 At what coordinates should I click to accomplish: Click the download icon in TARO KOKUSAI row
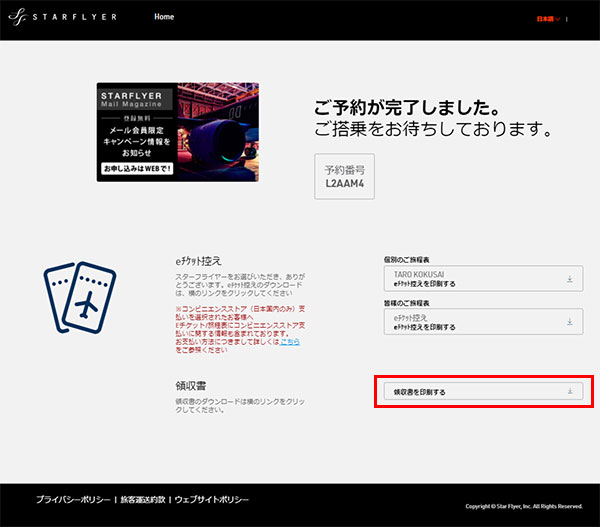tap(570, 279)
